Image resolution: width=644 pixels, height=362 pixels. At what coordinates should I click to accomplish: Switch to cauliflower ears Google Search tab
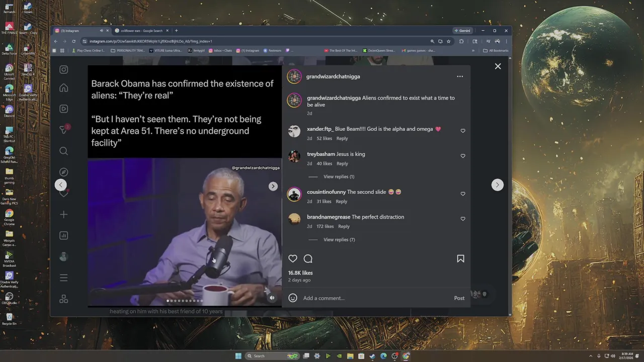pos(141,31)
